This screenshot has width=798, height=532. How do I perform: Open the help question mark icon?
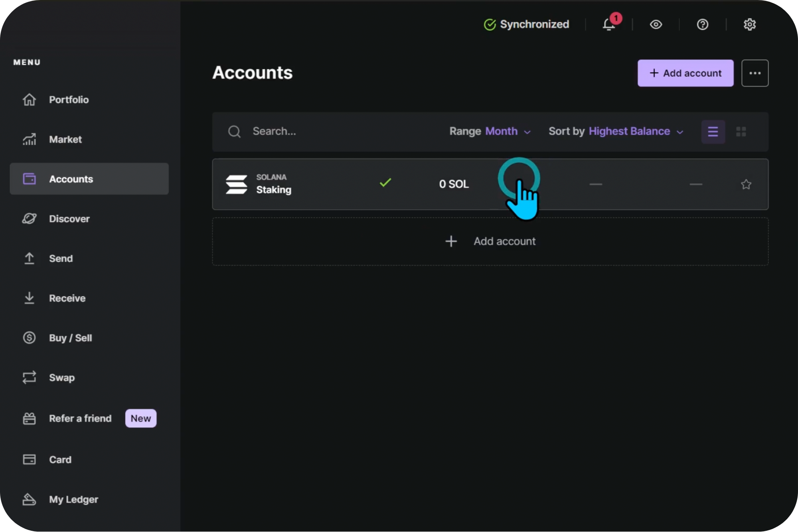click(x=702, y=25)
